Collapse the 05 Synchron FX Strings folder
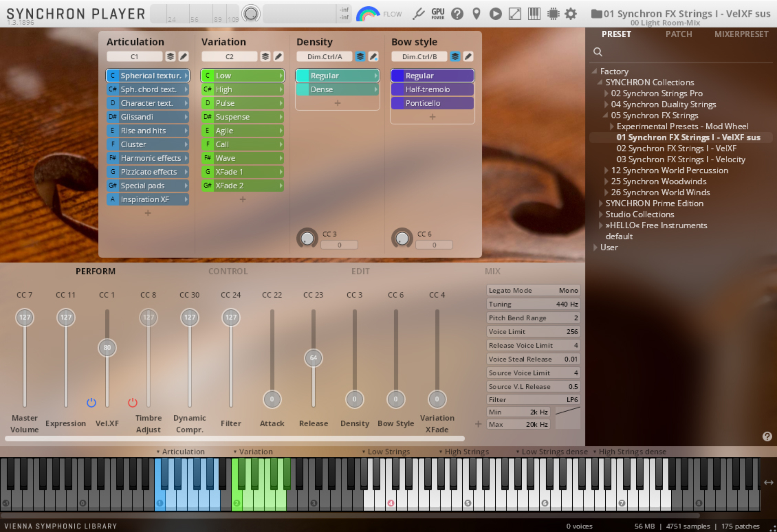 click(x=606, y=115)
